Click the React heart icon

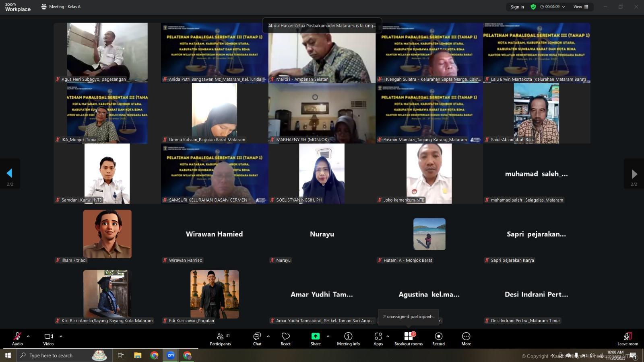coord(285,339)
